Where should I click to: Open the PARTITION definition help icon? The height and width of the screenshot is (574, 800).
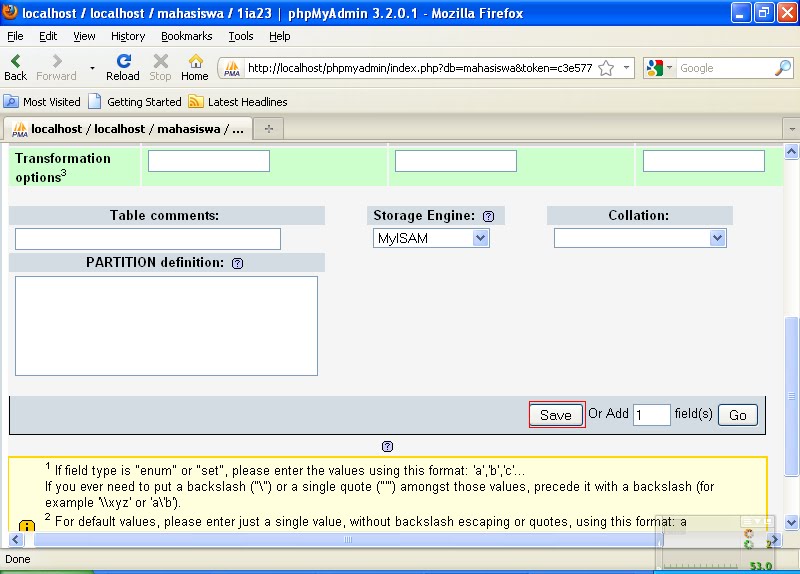(x=237, y=263)
